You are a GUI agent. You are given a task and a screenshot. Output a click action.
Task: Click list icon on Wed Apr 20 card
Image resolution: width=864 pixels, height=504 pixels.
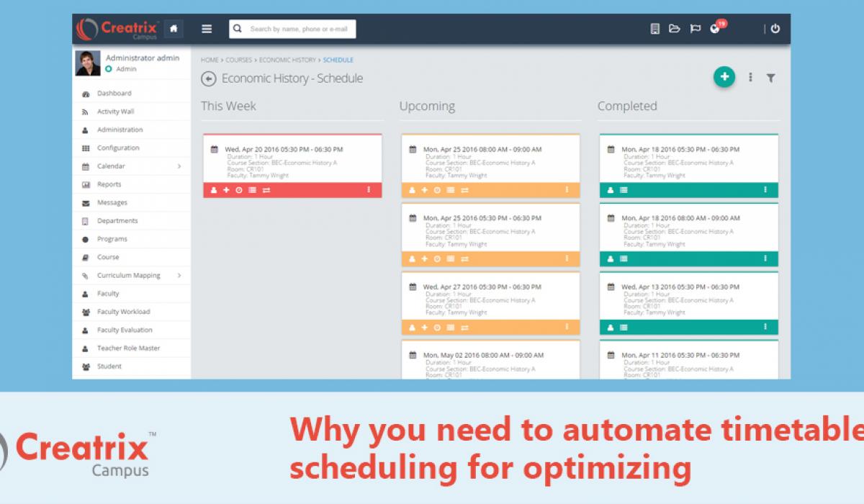tap(252, 190)
